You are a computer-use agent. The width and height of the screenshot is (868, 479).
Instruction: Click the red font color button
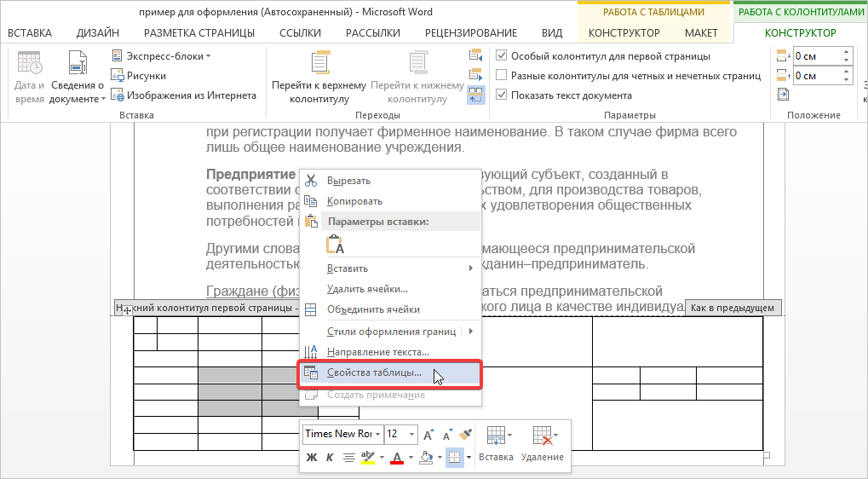395,458
